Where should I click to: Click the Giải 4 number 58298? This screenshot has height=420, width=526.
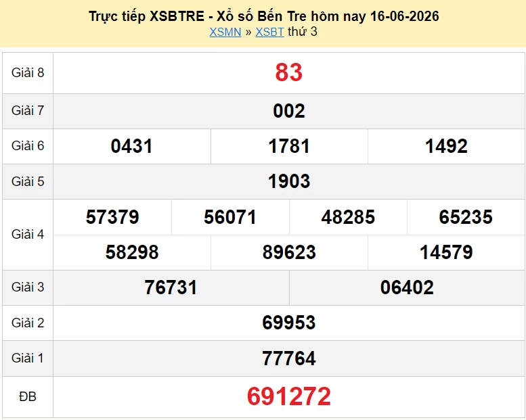coord(132,252)
